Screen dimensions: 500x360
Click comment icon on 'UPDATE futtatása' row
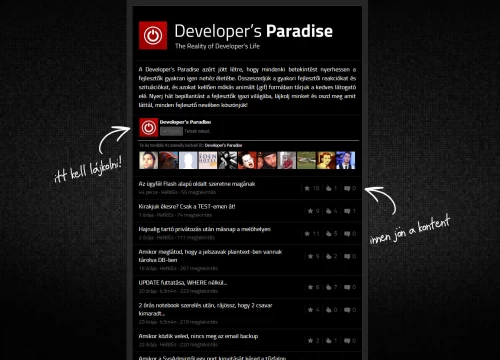coord(347,287)
